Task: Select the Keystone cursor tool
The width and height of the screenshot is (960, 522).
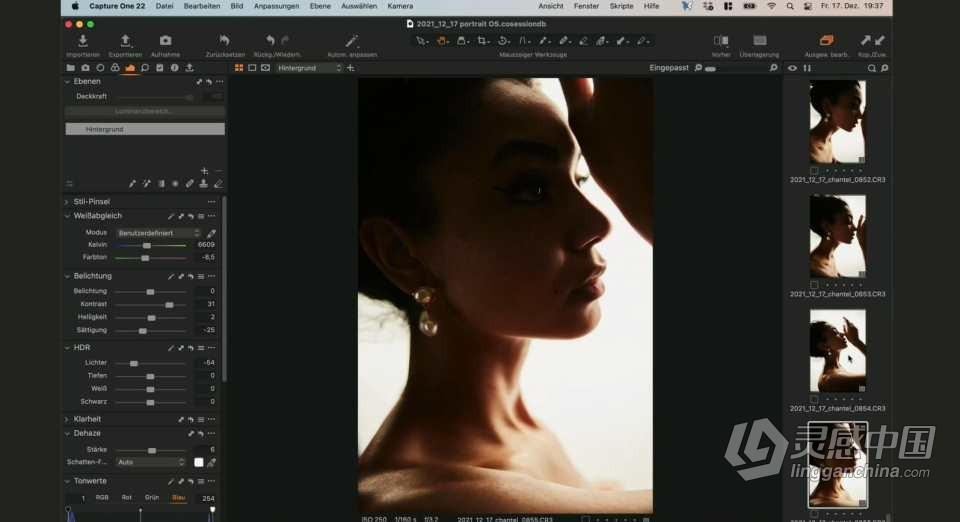Action: (524, 41)
